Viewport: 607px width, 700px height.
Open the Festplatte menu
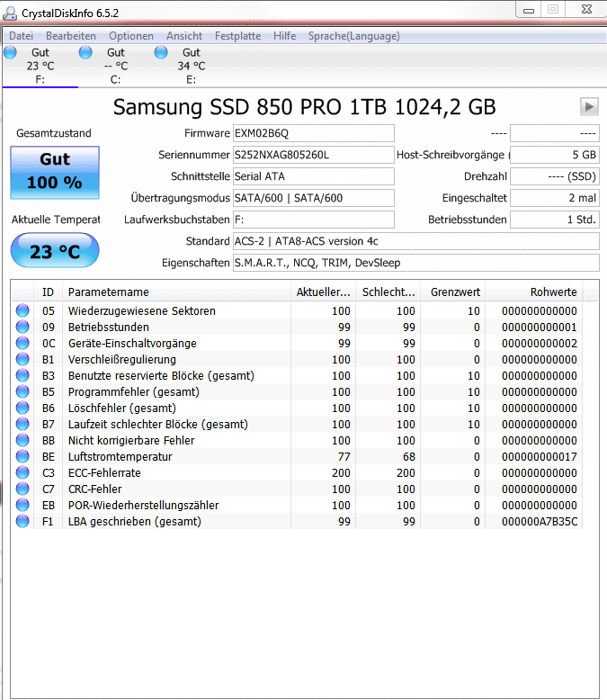tap(238, 36)
